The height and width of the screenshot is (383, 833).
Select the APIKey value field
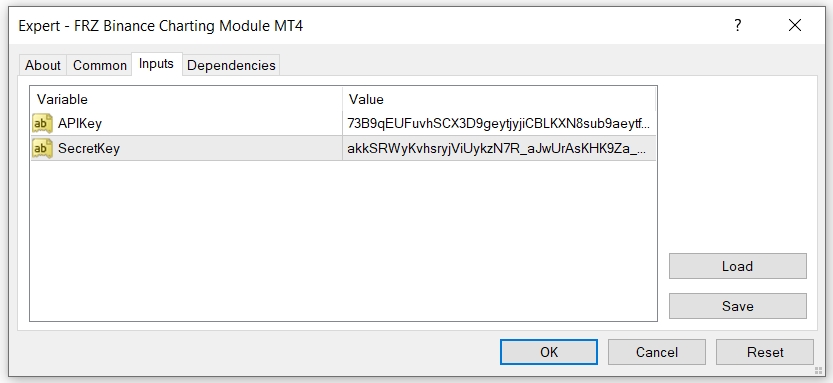499,123
